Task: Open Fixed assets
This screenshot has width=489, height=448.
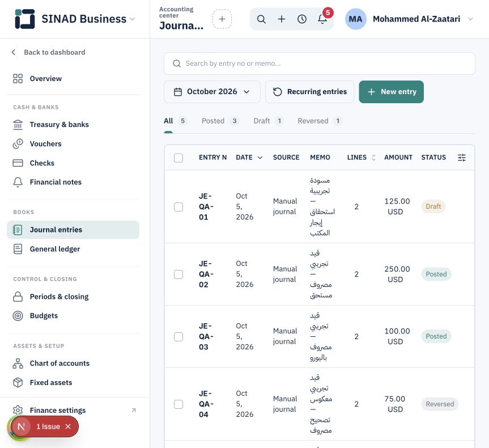Action: [73, 382]
